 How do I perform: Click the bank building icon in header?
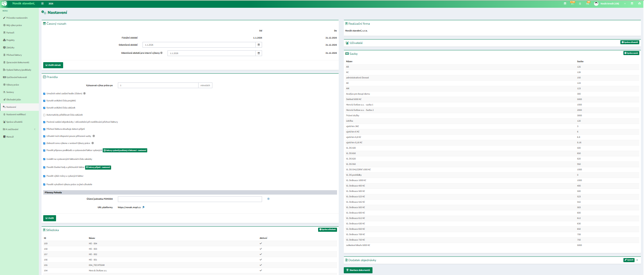pyautogui.click(x=632, y=4)
